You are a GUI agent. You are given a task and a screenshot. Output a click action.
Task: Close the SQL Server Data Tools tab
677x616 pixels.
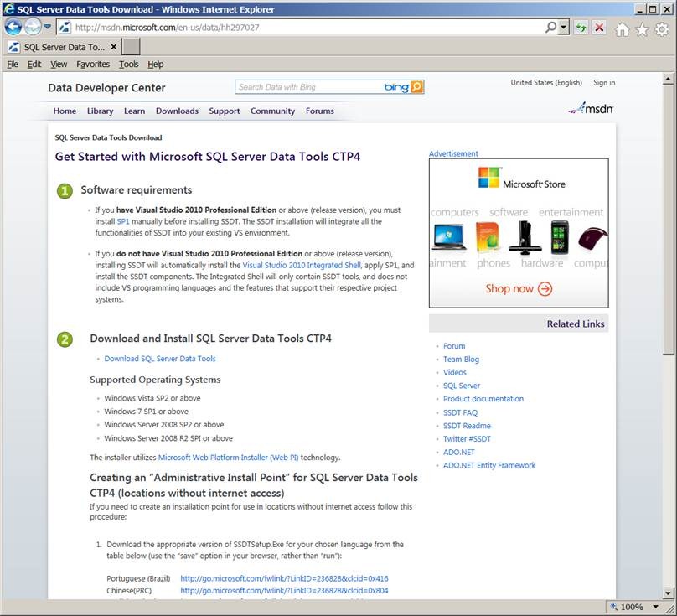114,47
